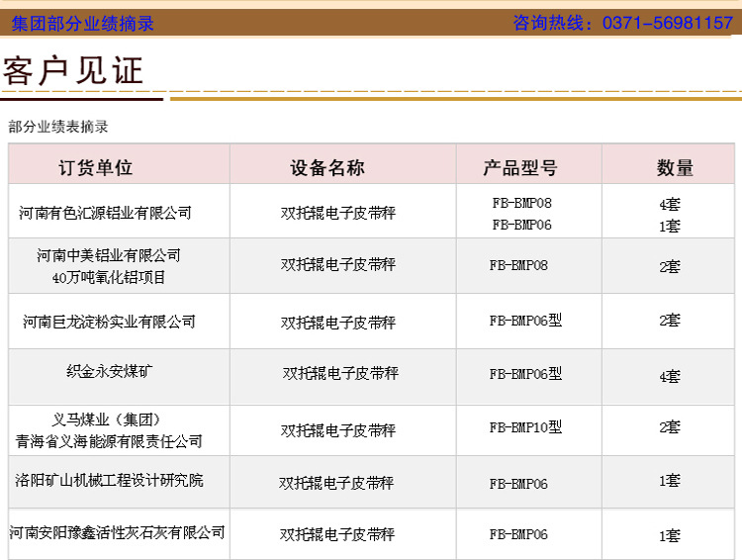Click 双托辊电子皮带秤 in 河南安阳豫鑫 row
742x560 pixels.
[337, 534]
